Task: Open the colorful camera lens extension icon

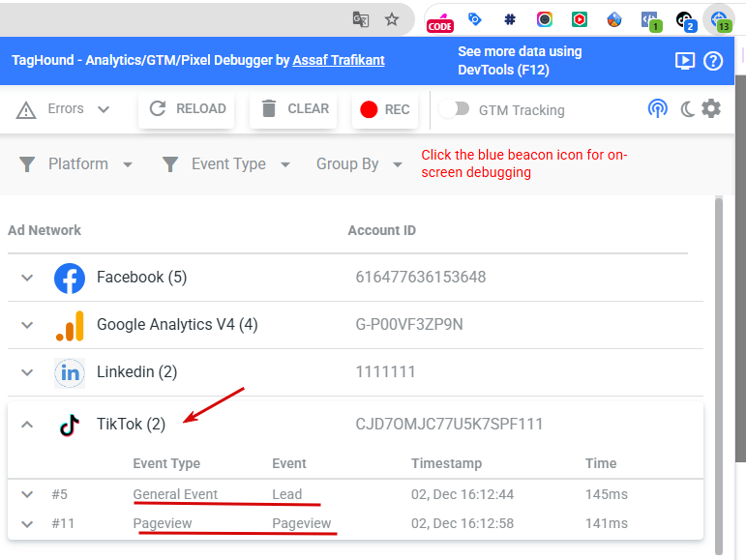Action: tap(545, 19)
